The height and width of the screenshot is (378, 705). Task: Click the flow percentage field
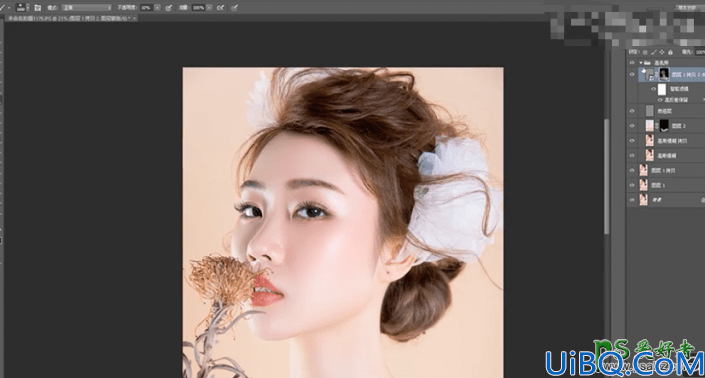pyautogui.click(x=198, y=8)
